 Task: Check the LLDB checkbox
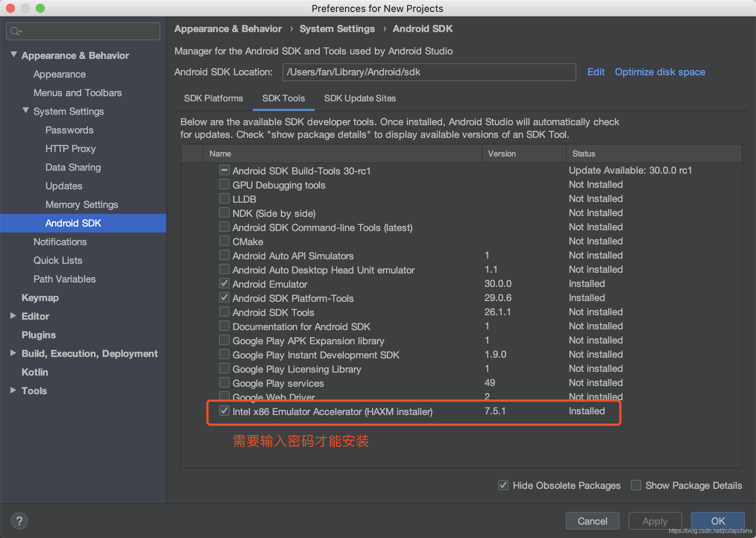[224, 199]
